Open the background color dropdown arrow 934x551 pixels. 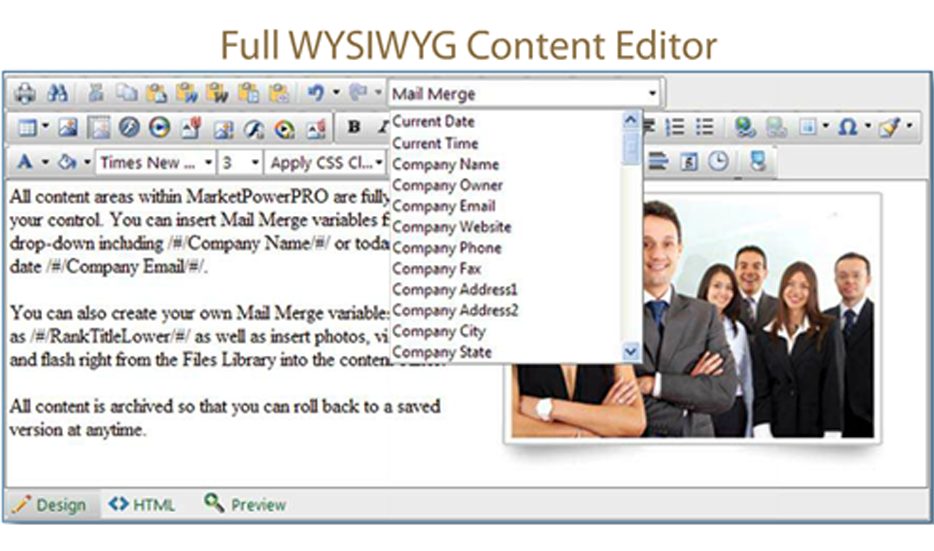pos(87,161)
